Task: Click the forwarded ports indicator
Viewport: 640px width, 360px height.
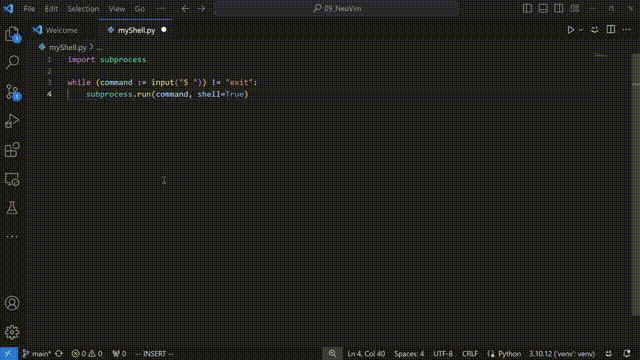Action: (x=119, y=353)
